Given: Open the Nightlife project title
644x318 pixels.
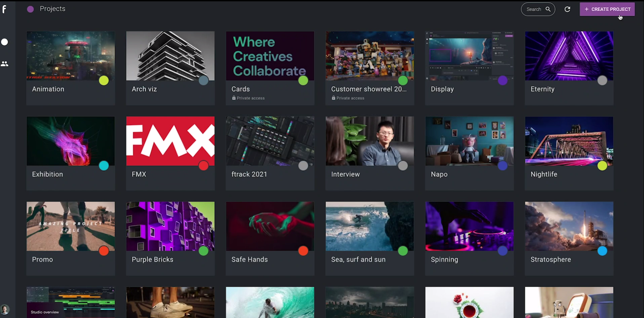Looking at the screenshot, I should (x=544, y=174).
